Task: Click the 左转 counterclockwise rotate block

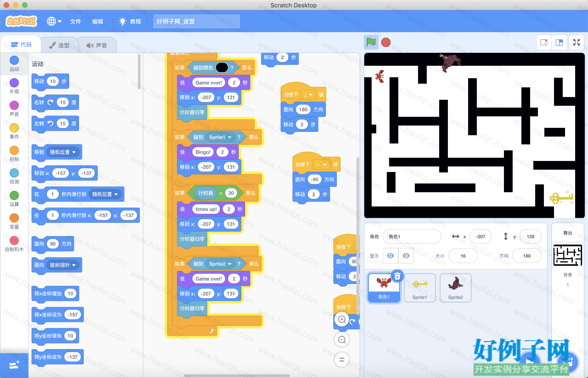Action: tap(55, 123)
